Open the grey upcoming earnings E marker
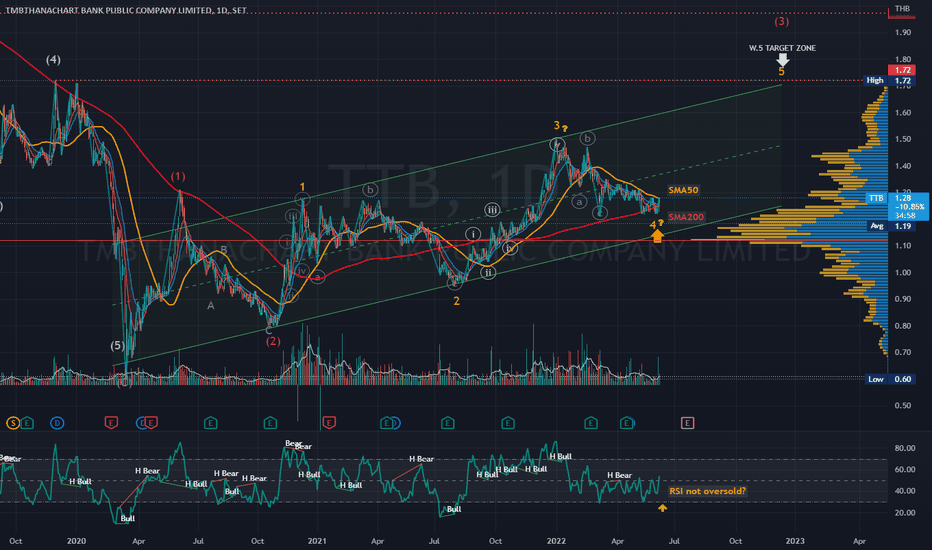The height and width of the screenshot is (550, 932). click(687, 423)
